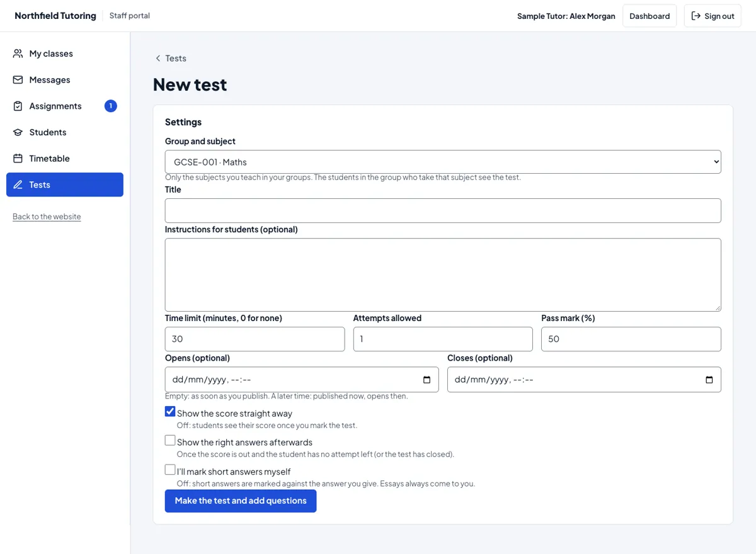Select the Tests sidebar item
756x554 pixels.
[65, 184]
